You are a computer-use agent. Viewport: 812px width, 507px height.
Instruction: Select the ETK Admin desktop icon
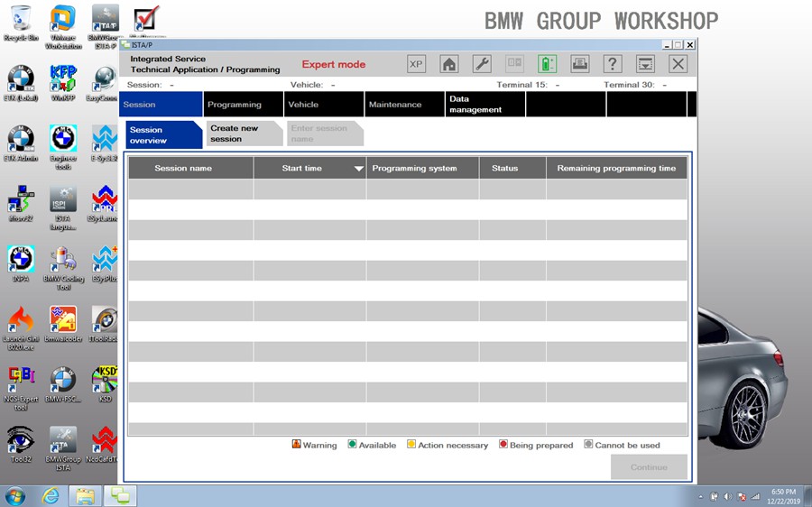click(x=21, y=143)
